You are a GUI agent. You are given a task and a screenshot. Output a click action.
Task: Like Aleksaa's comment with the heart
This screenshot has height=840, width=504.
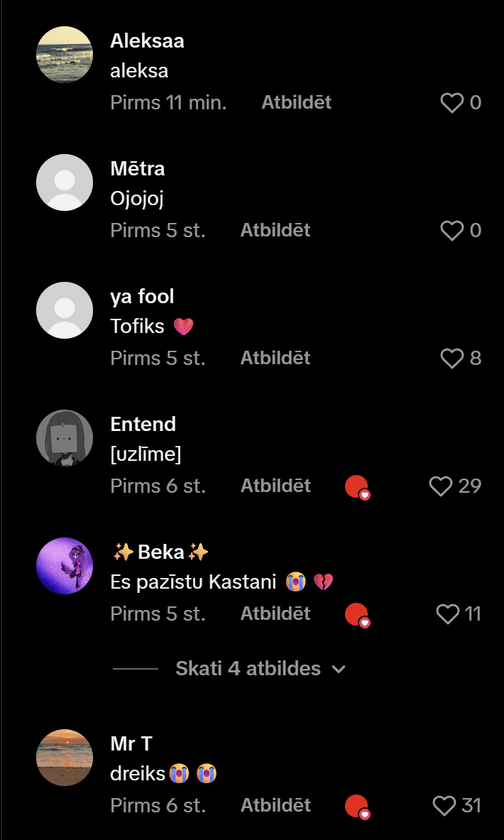[x=452, y=103]
